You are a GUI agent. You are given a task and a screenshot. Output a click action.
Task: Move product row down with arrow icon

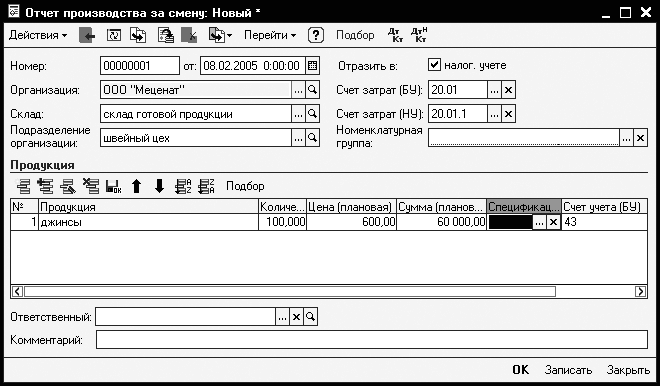160,186
